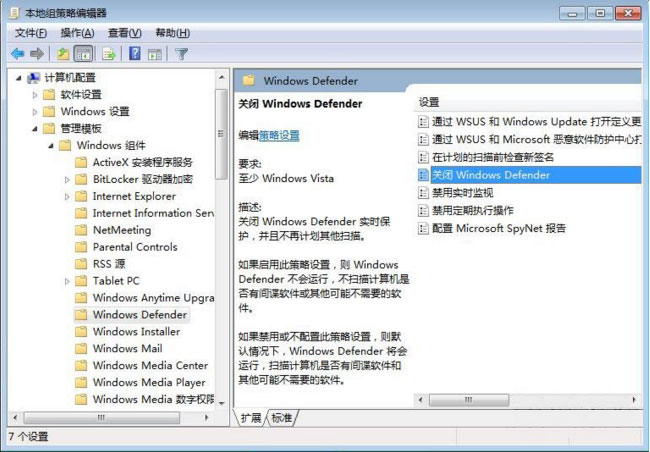This screenshot has width=650, height=452.
Task: Open the 查看(V) menu
Action: [125, 33]
